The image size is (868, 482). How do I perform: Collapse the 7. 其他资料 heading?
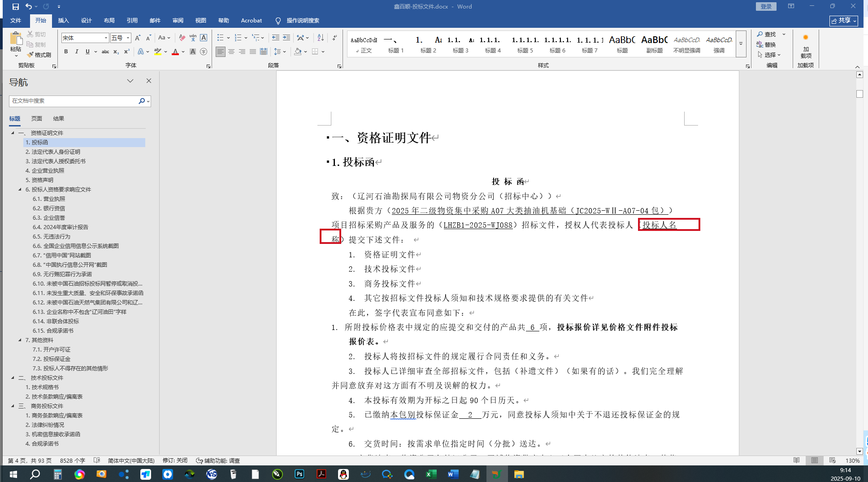coord(20,340)
